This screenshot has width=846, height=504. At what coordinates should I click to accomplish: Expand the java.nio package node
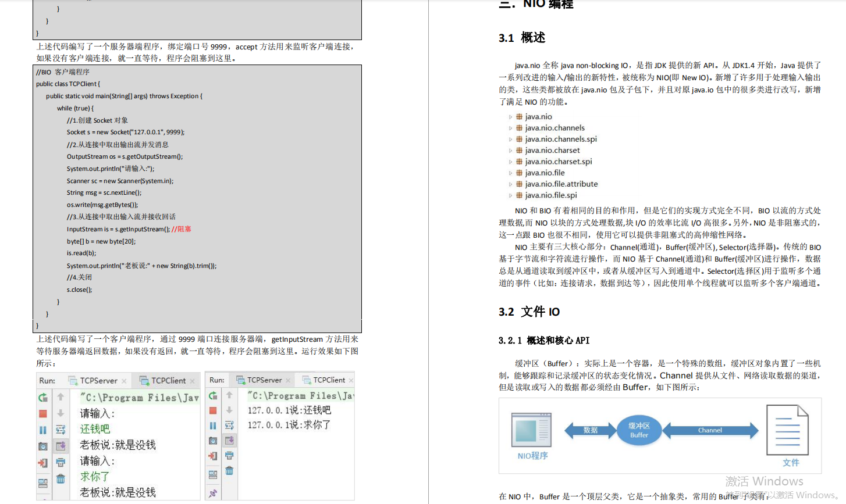point(511,117)
